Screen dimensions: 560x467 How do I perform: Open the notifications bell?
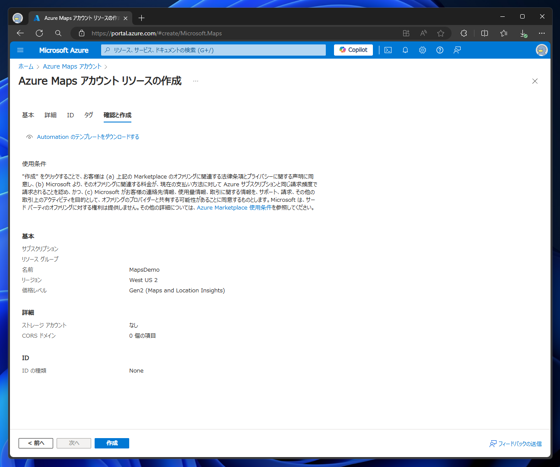pos(405,50)
